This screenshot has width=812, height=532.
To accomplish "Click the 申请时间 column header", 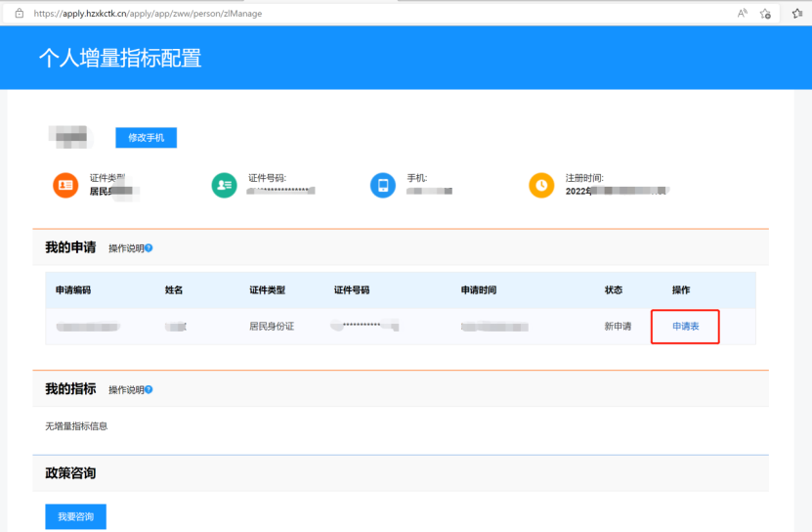I will [479, 290].
